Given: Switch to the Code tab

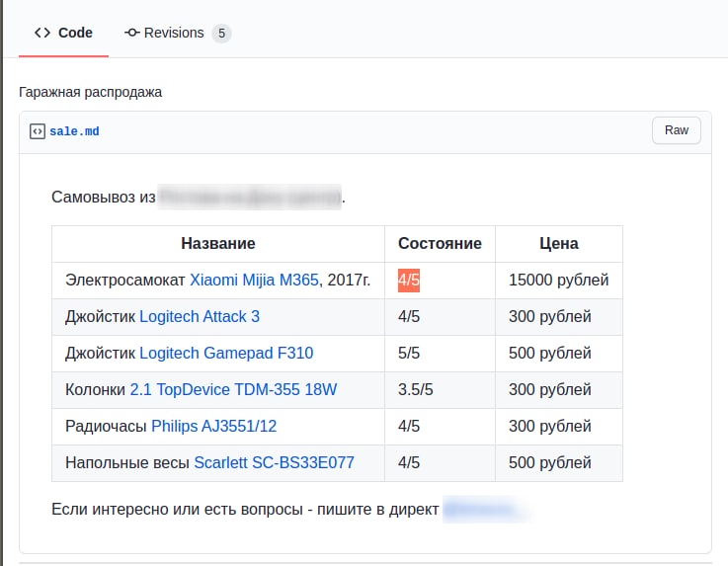Looking at the screenshot, I should click(x=63, y=33).
